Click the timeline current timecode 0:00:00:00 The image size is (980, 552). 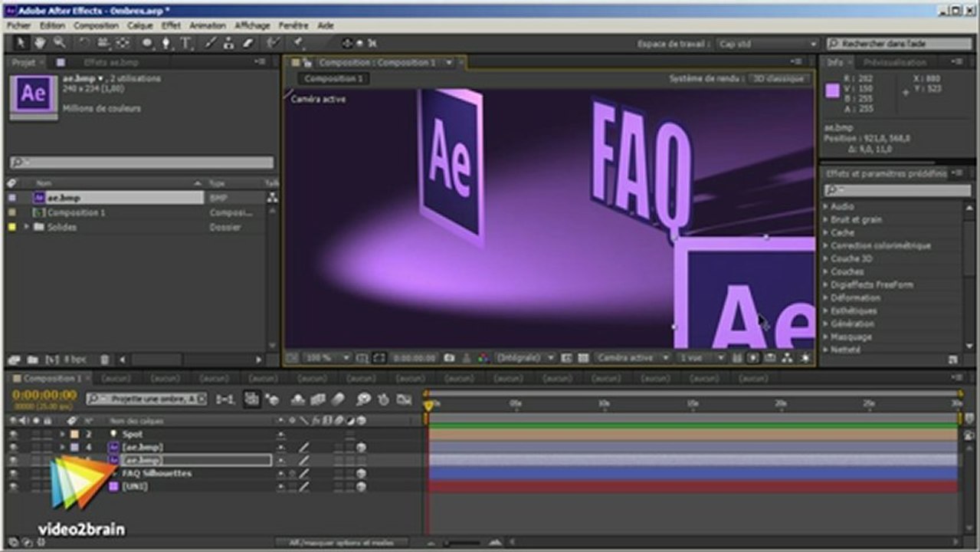pos(44,395)
